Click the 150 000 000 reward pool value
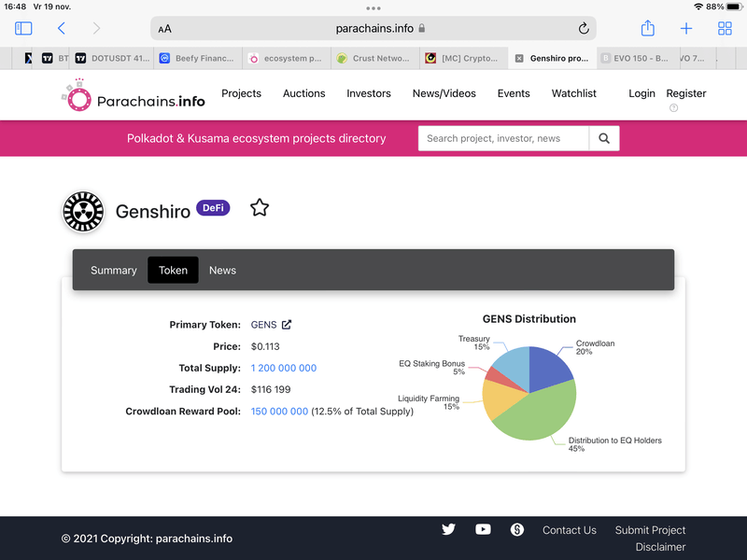 click(279, 412)
